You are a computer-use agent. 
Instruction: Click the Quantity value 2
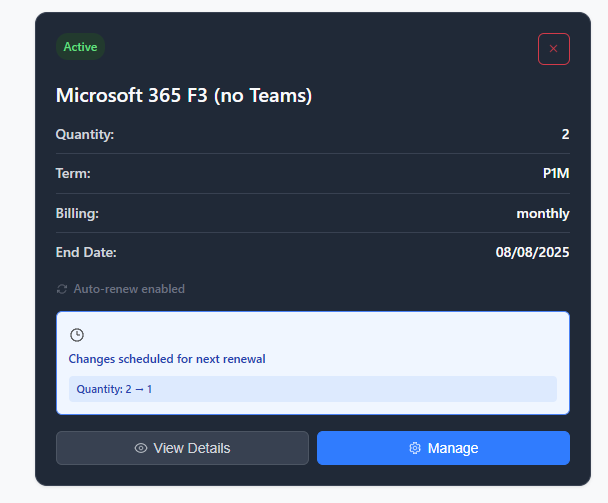pyautogui.click(x=565, y=134)
